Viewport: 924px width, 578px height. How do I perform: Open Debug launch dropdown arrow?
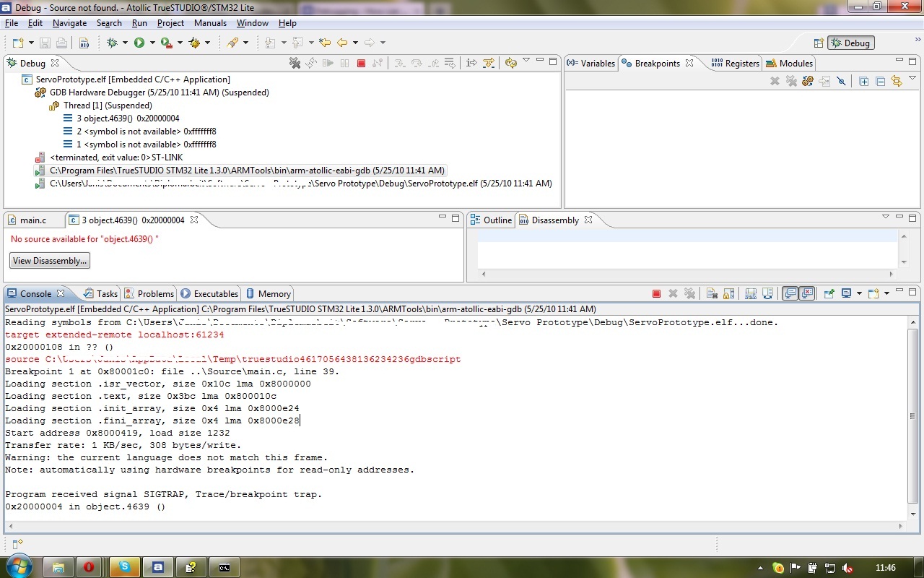coord(125,43)
